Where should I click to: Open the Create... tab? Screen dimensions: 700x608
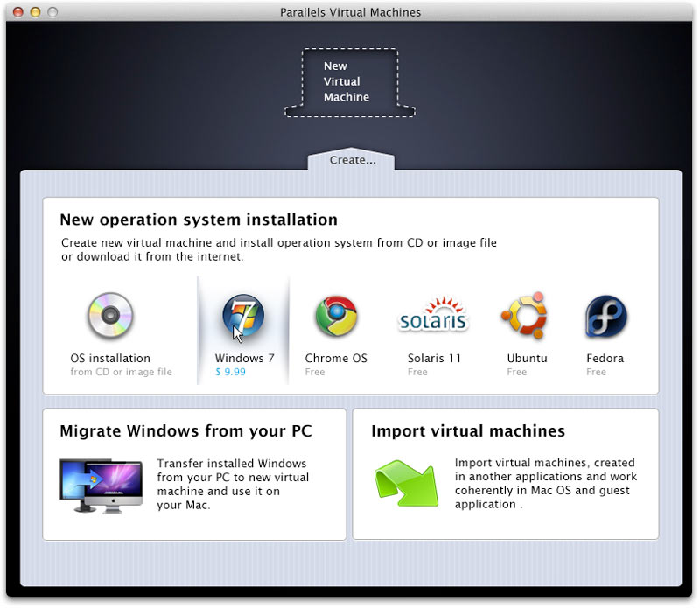352,161
